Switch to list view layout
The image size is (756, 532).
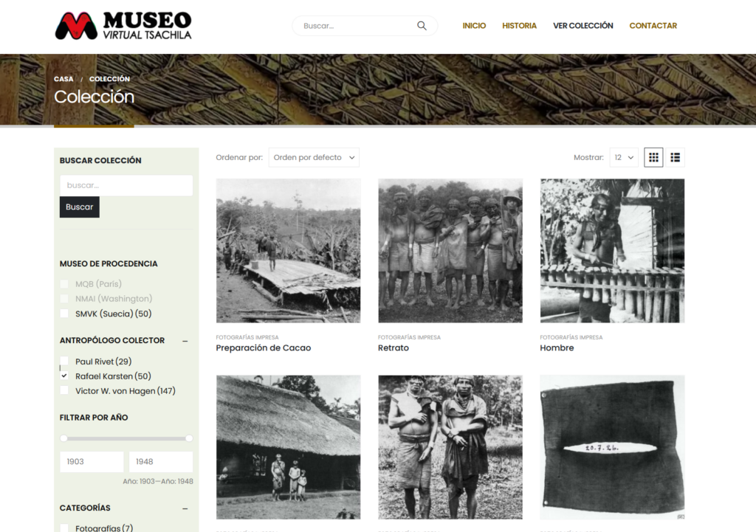[675, 157]
